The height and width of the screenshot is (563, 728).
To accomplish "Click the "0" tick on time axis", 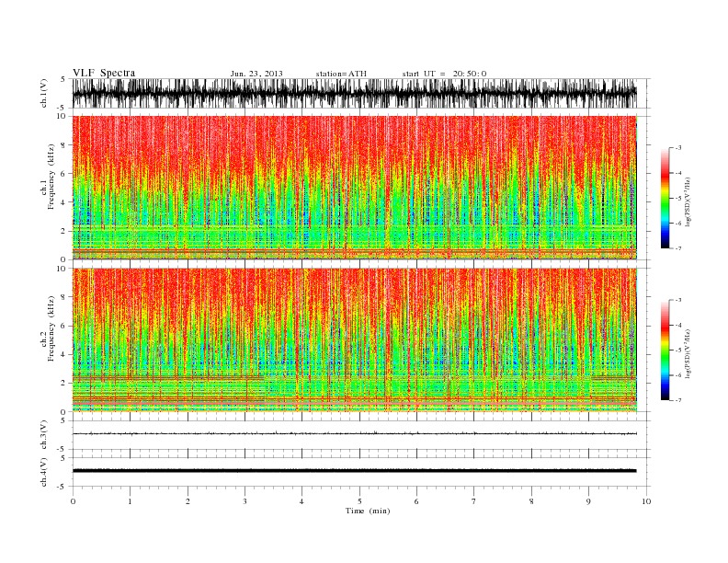I will pyautogui.click(x=73, y=501).
